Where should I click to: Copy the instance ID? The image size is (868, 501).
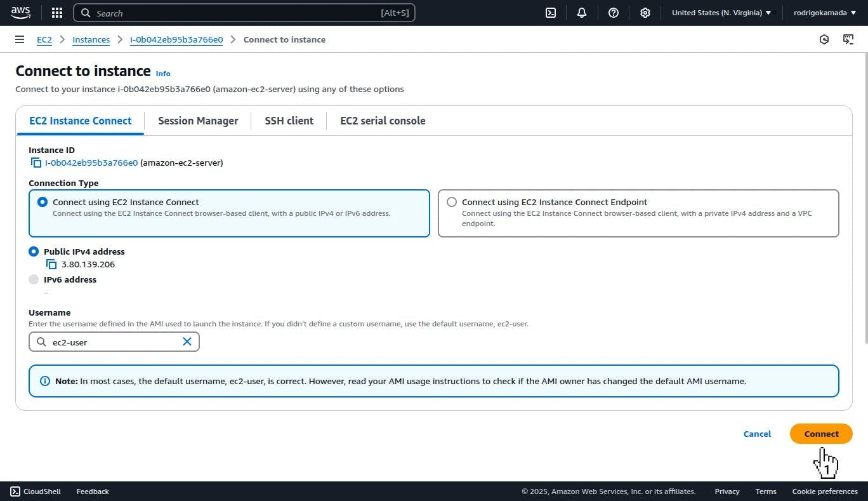[36, 163]
